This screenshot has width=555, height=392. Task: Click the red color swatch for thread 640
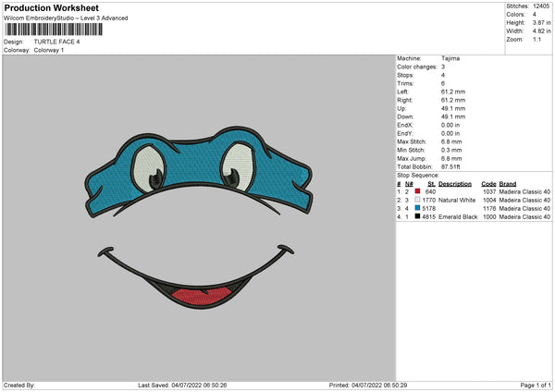(x=418, y=191)
